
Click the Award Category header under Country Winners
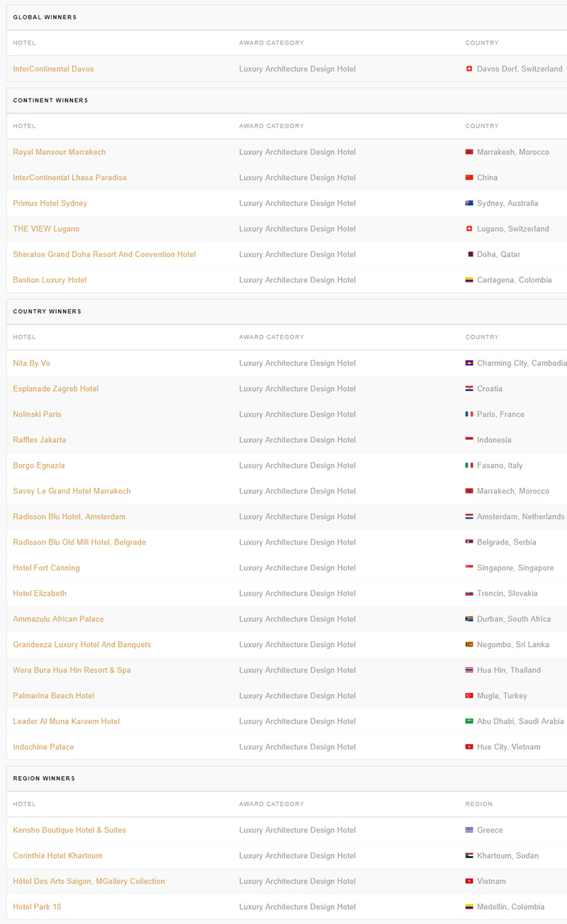(271, 337)
